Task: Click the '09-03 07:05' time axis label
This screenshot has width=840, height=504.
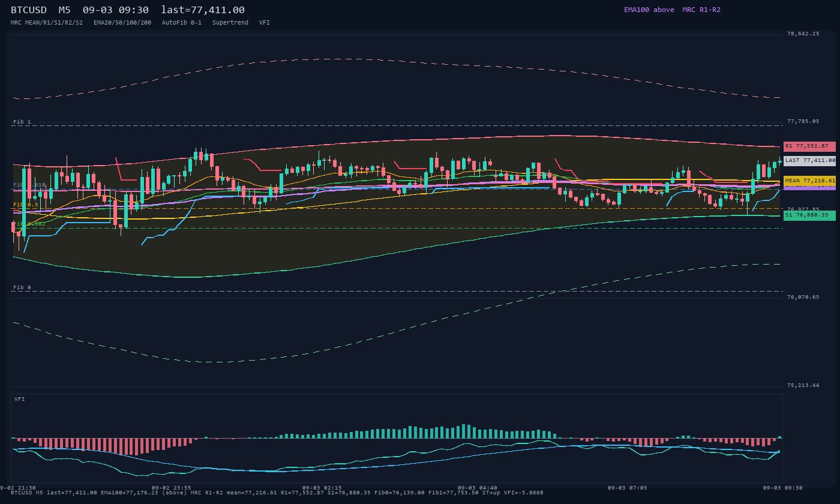Action: (628, 488)
